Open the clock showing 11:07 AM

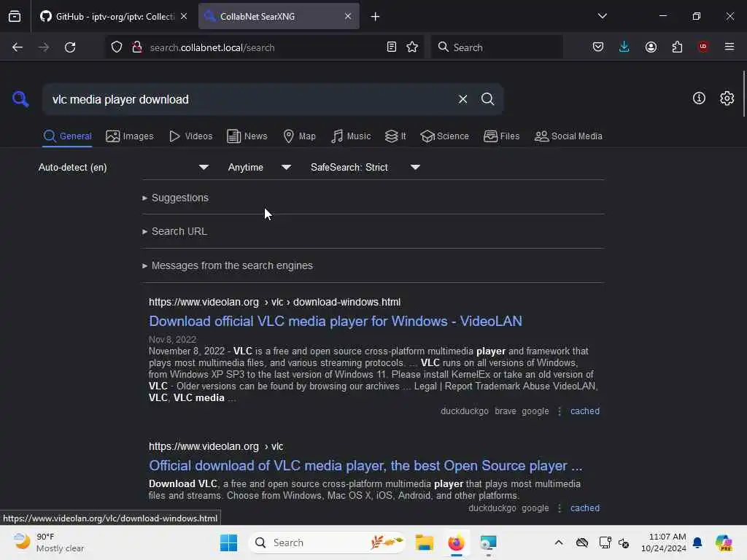tap(663, 542)
